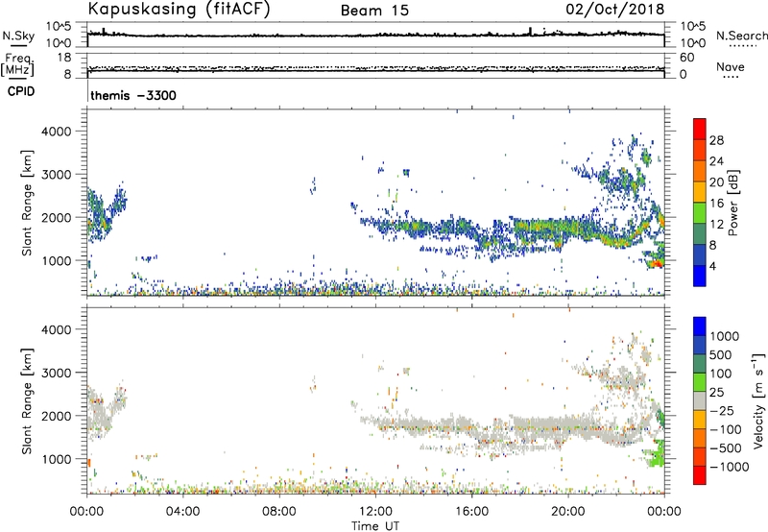
Task: Click the gray velocity colorbar segment between 25 and -25
Action: click(x=700, y=401)
